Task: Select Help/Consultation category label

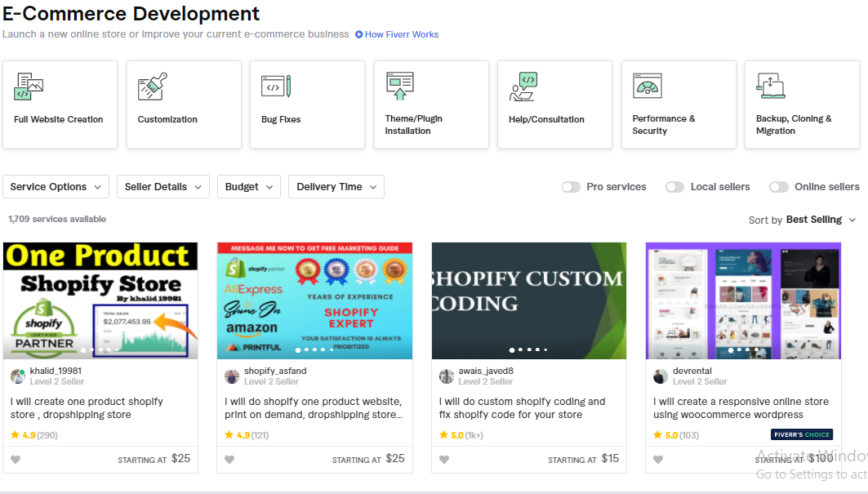Action: click(x=546, y=120)
